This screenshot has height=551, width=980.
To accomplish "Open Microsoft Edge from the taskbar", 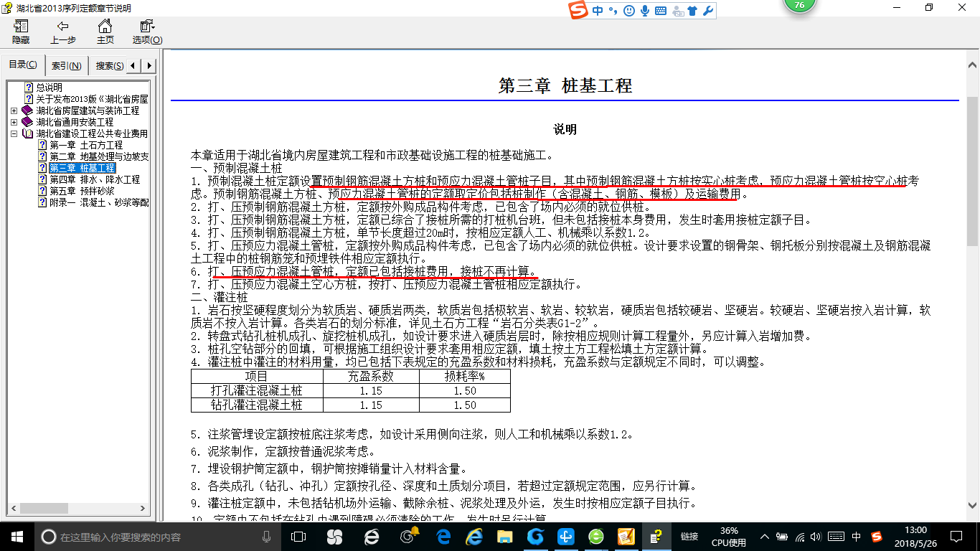I will pyautogui.click(x=444, y=537).
